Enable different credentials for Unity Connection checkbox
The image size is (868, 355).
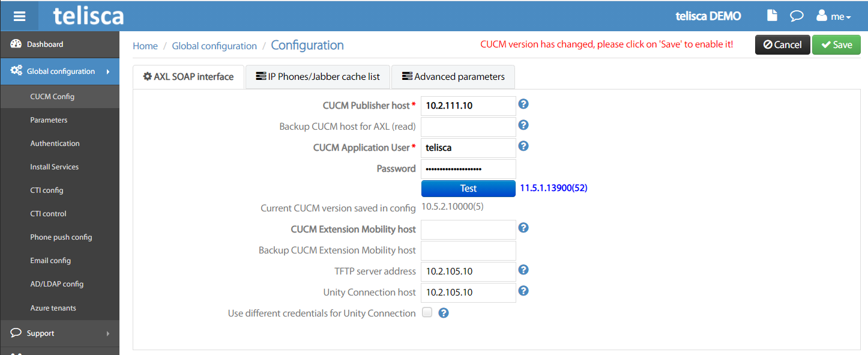pyautogui.click(x=427, y=312)
